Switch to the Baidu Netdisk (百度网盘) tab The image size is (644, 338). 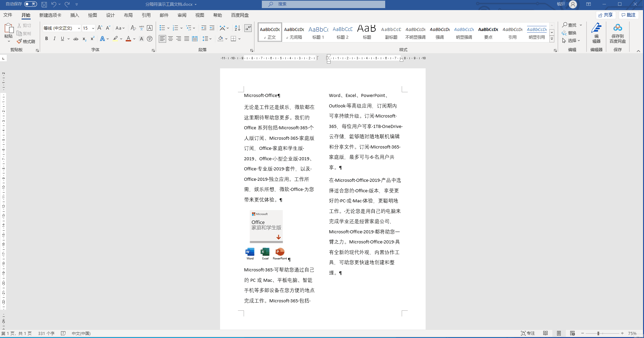(240, 15)
